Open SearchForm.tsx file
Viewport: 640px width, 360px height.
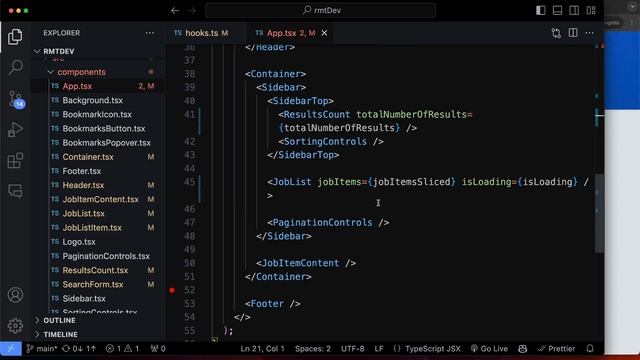[98, 284]
